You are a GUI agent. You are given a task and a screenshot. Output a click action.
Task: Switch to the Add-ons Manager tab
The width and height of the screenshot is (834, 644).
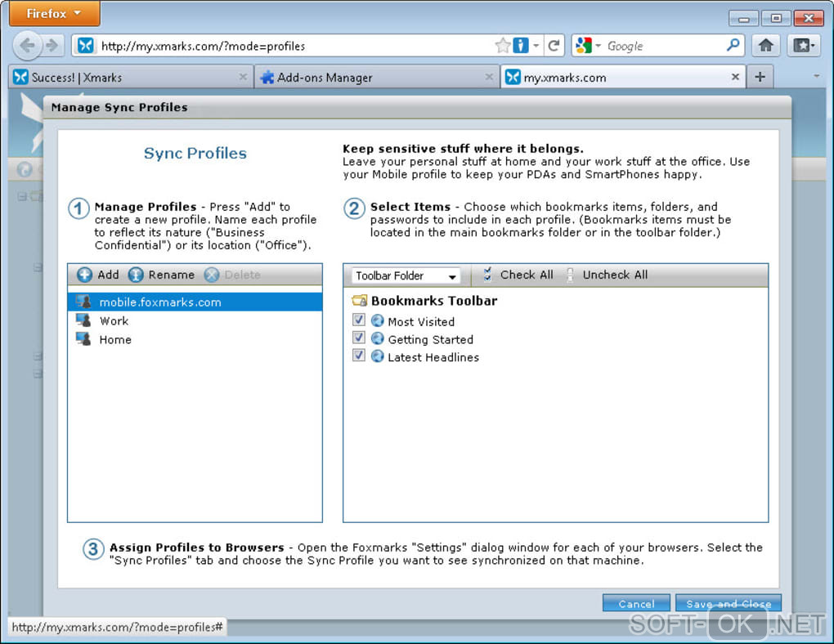(377, 78)
